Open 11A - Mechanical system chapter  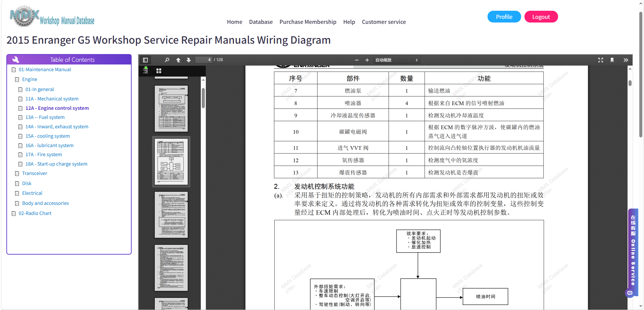pyautogui.click(x=52, y=99)
